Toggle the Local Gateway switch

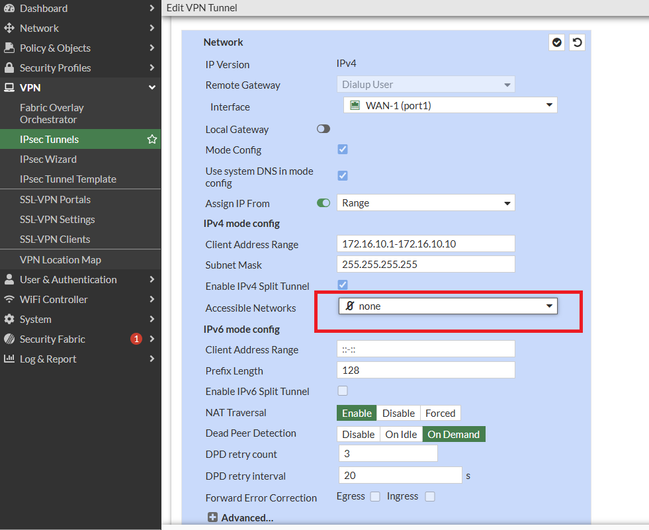coord(323,129)
